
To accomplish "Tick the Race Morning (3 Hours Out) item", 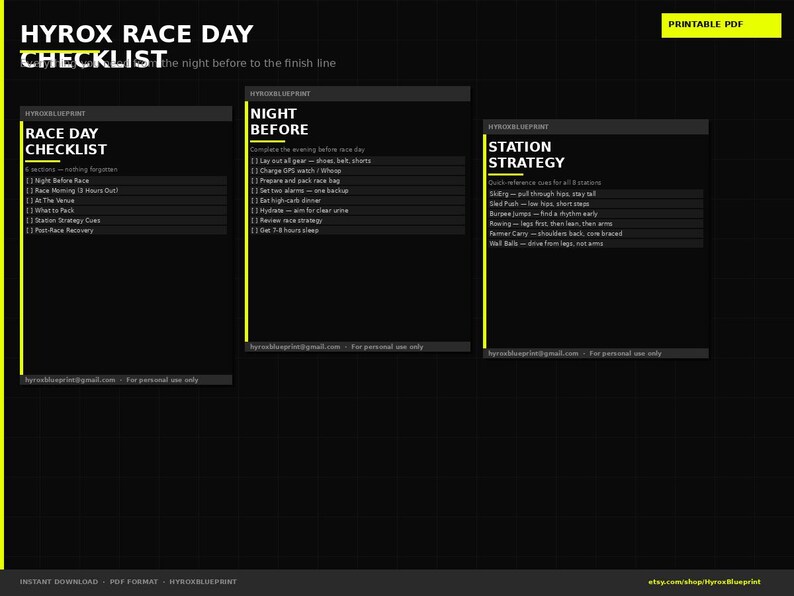I will tap(126, 190).
